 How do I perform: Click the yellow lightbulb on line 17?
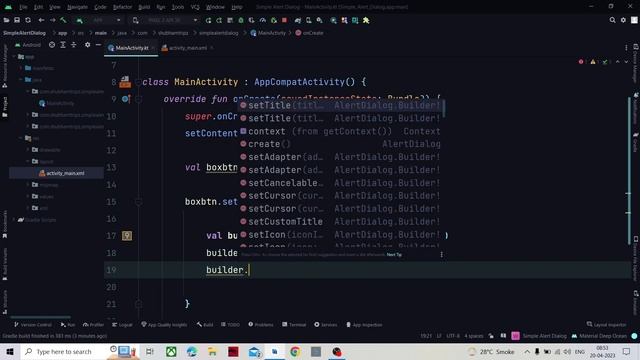[127, 236]
